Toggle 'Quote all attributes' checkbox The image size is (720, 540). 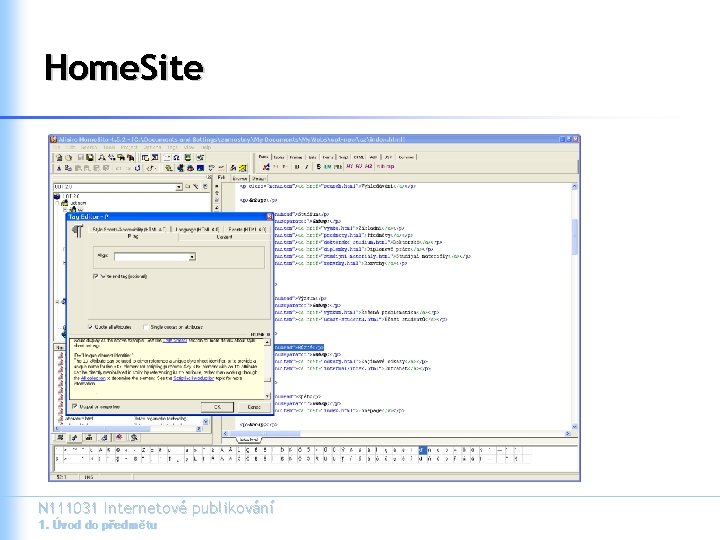(90, 327)
